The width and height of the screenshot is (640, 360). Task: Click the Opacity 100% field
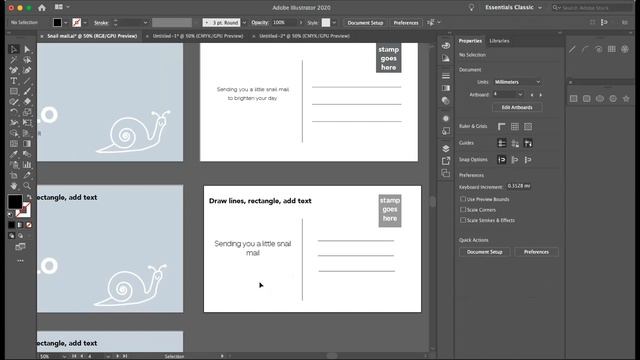pos(284,23)
